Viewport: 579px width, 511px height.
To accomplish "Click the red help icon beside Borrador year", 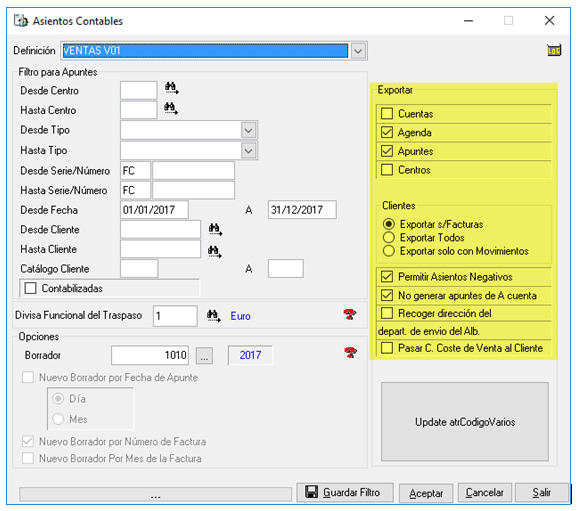I will 350,353.
